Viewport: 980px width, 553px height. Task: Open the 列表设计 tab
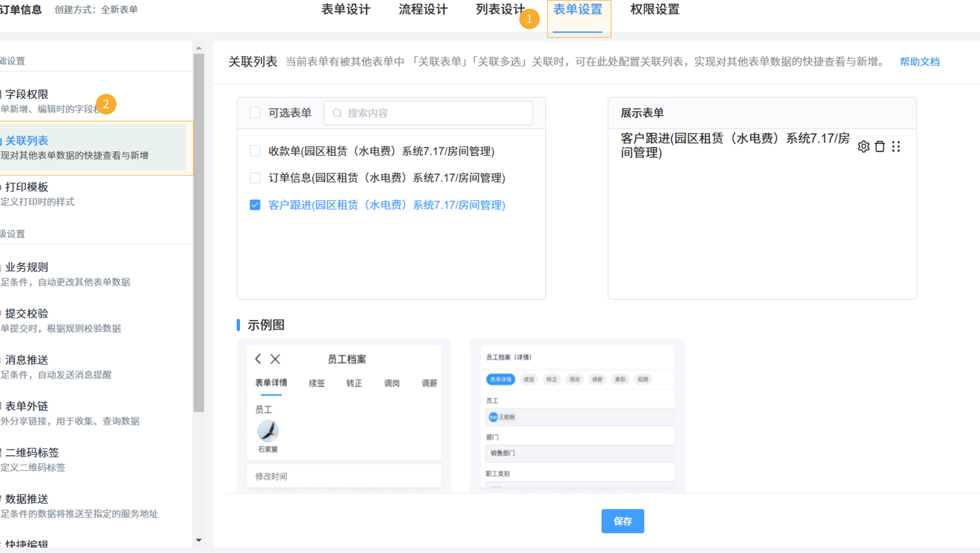[x=500, y=10]
